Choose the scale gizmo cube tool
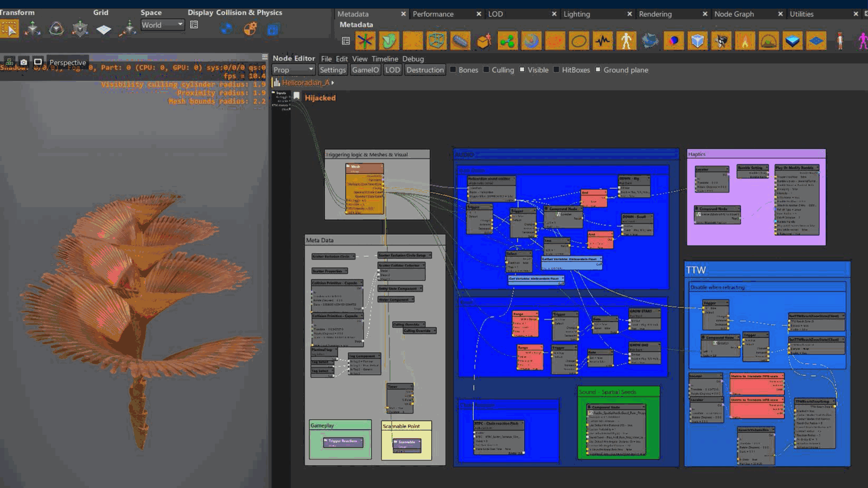This screenshot has height=488, width=868. point(80,28)
